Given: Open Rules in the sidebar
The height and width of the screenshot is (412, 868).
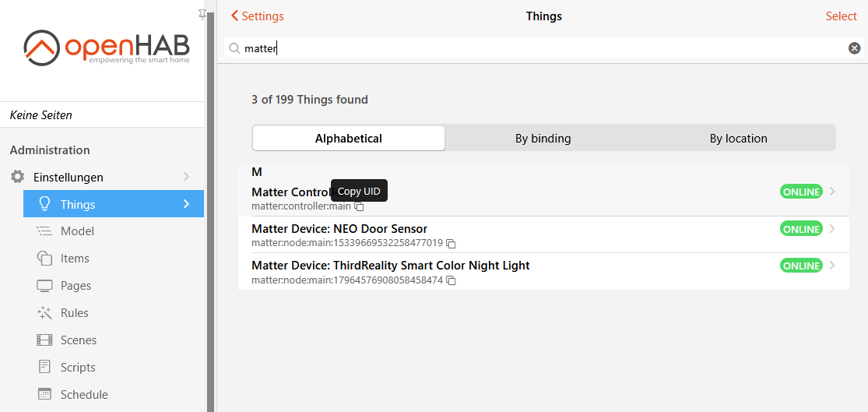Looking at the screenshot, I should coord(74,313).
